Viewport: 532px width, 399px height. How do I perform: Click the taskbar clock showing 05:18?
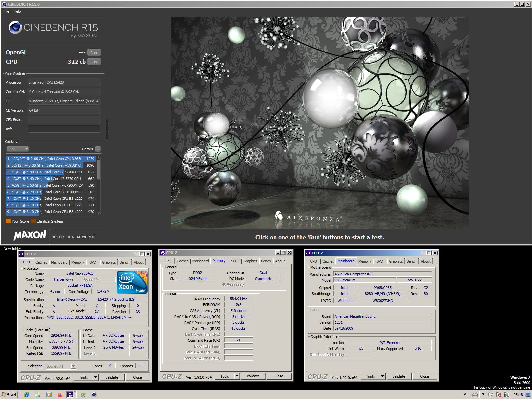tap(518, 395)
